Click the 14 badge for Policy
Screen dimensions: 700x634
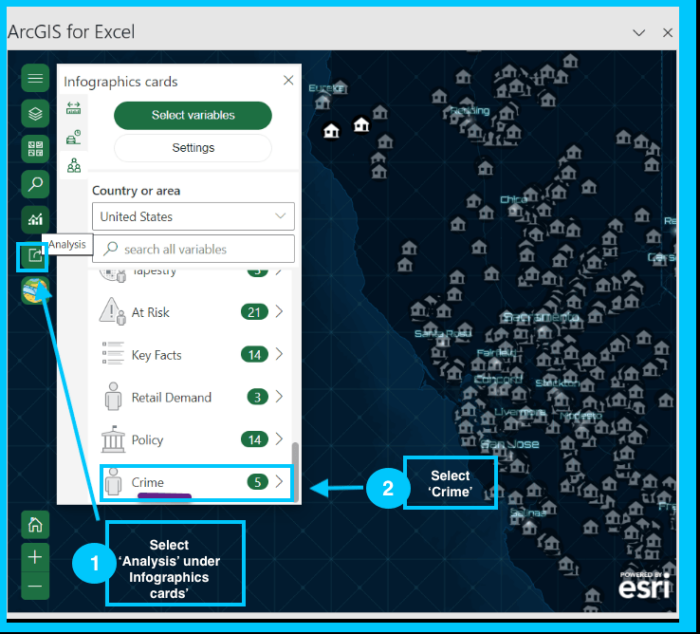coord(254,439)
